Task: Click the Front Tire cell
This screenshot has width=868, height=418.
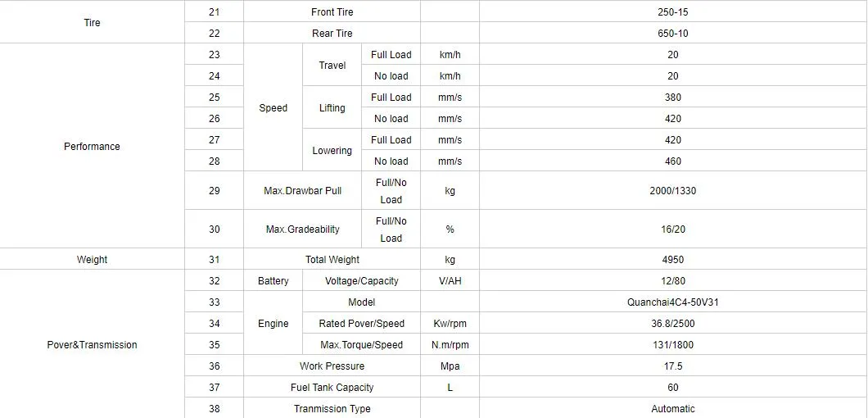Action: pyautogui.click(x=332, y=12)
